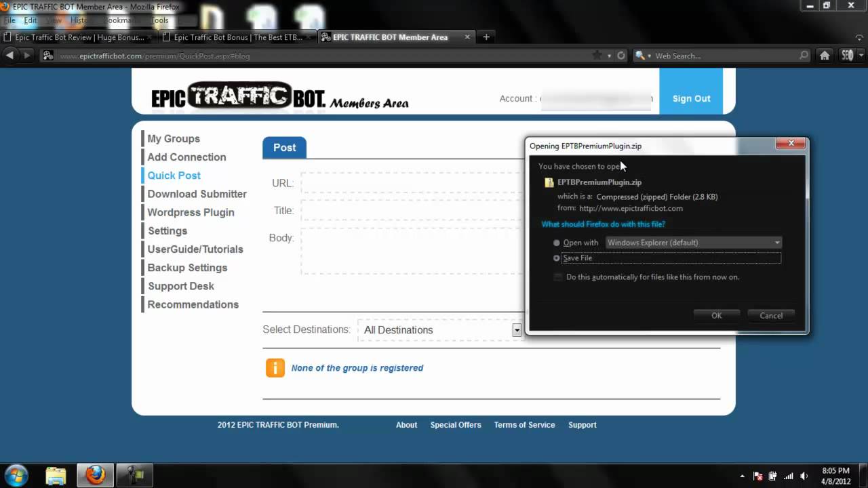Reload the page with the refresh icon
Image resolution: width=868 pixels, height=488 pixels.
(621, 56)
